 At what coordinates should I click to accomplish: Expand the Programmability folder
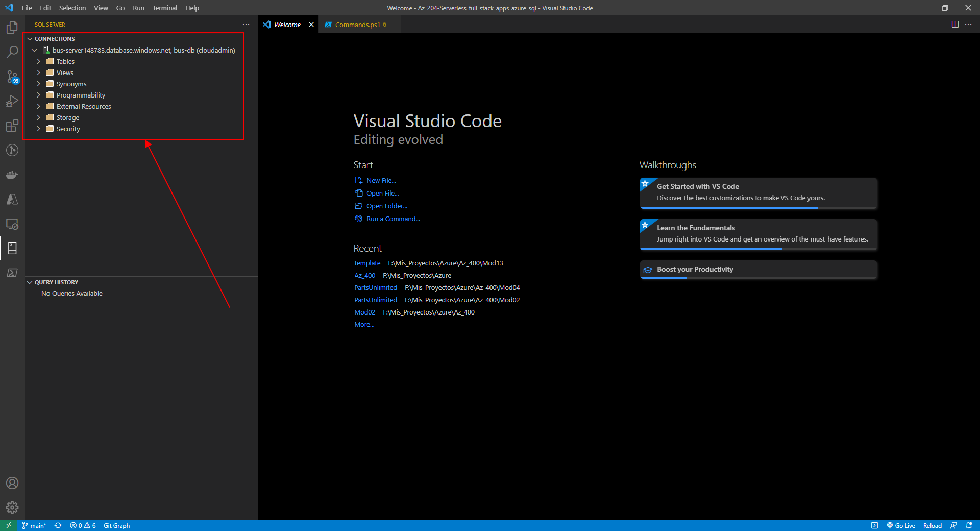pyautogui.click(x=38, y=95)
